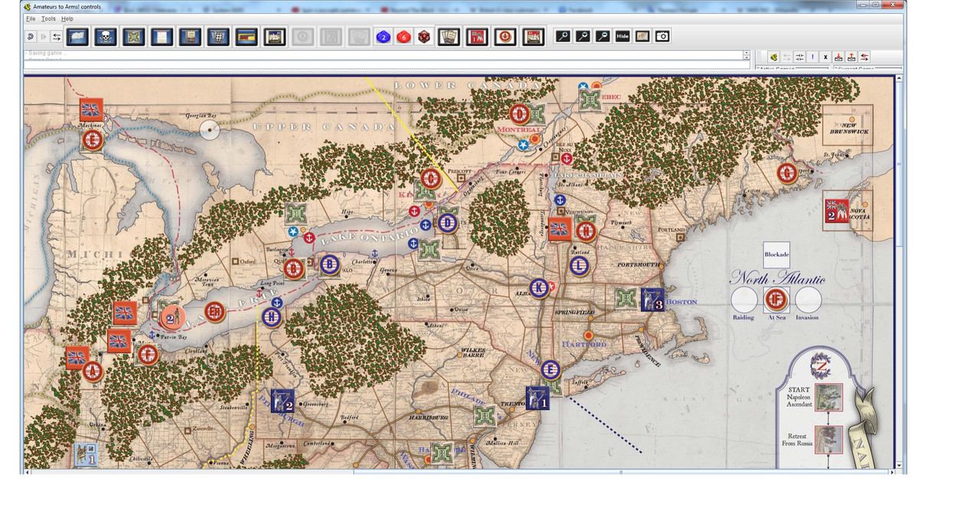Image resolution: width=980 pixels, height=531 pixels.
Task: Roll the blue die showing 2
Action: click(384, 37)
